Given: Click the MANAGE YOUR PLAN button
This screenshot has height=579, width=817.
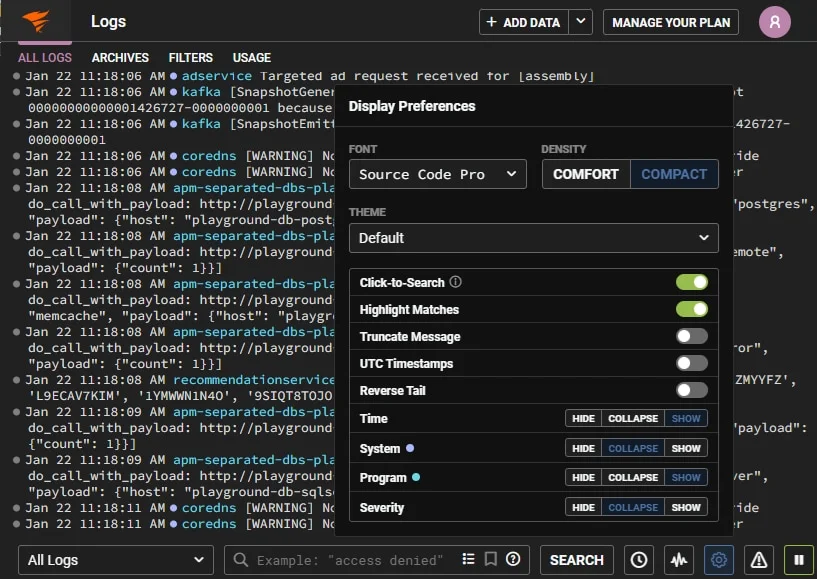Looking at the screenshot, I should point(670,22).
